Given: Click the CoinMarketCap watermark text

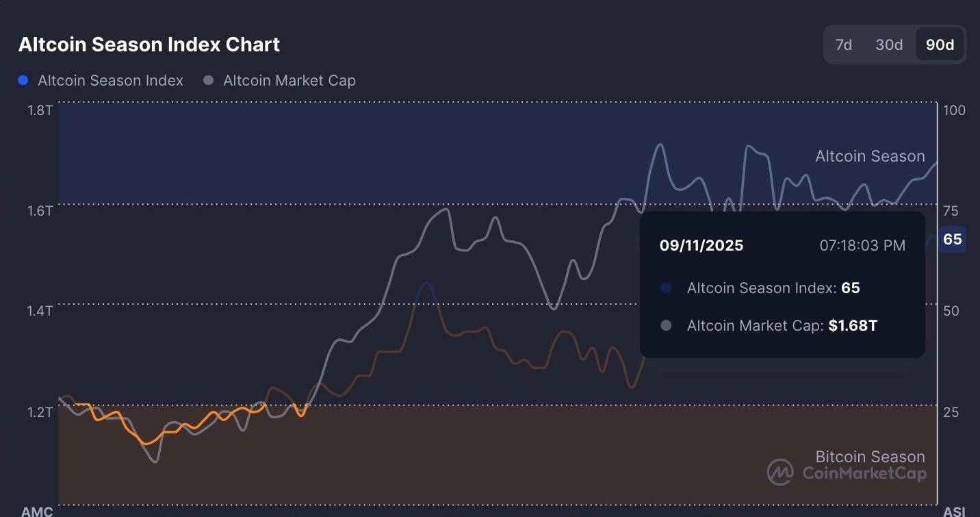Looking at the screenshot, I should 864,473.
